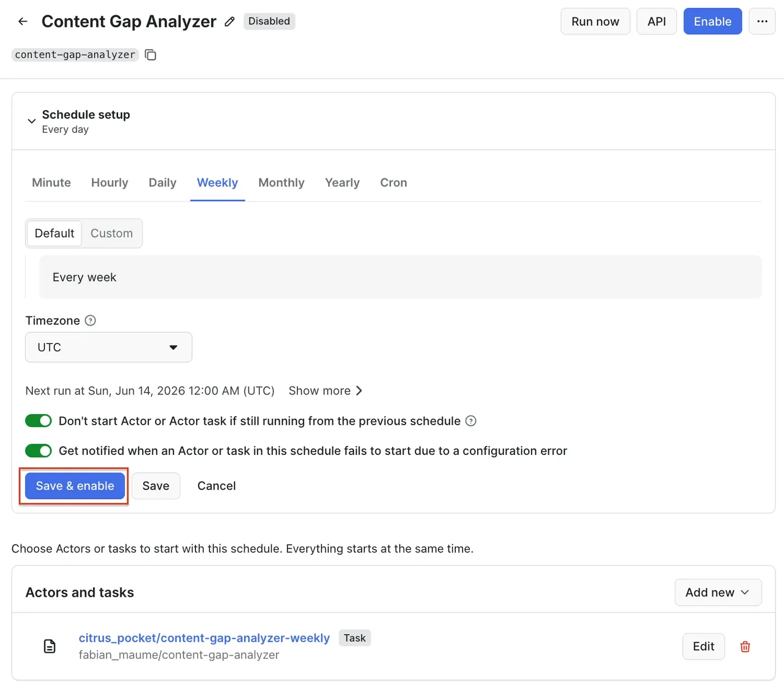The width and height of the screenshot is (784, 687).
Task: Switch to the Cron tab
Action: click(x=394, y=183)
